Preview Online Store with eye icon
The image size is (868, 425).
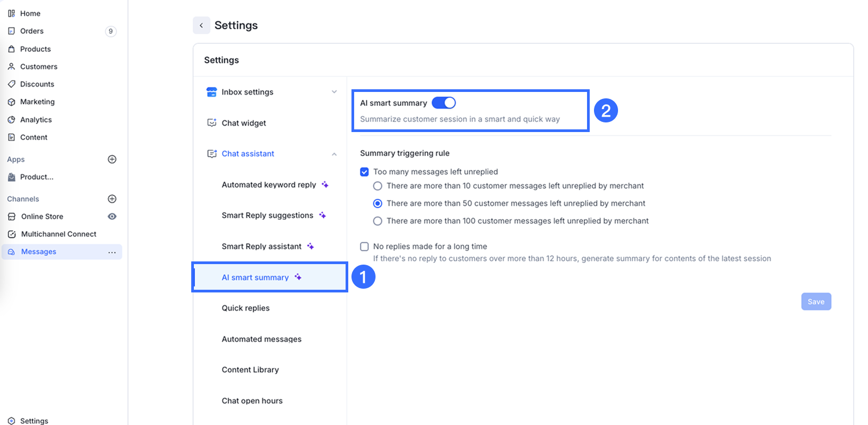pyautogui.click(x=112, y=217)
